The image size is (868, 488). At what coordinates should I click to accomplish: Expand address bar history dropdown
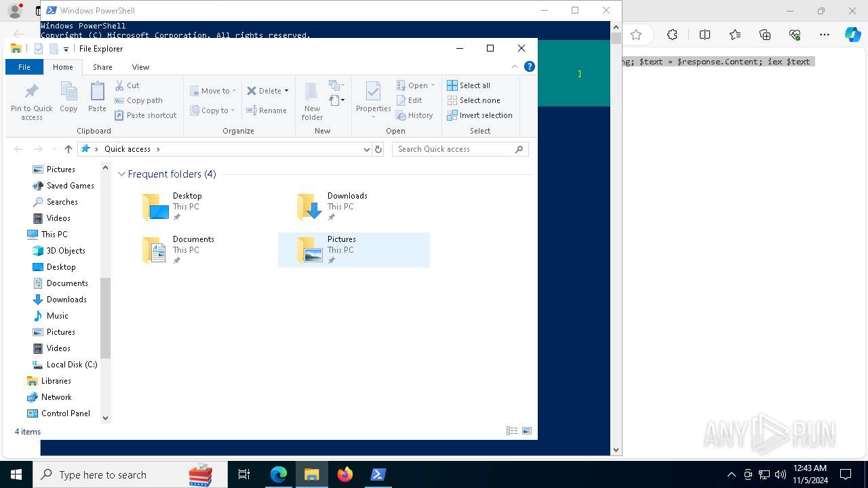[x=367, y=149]
